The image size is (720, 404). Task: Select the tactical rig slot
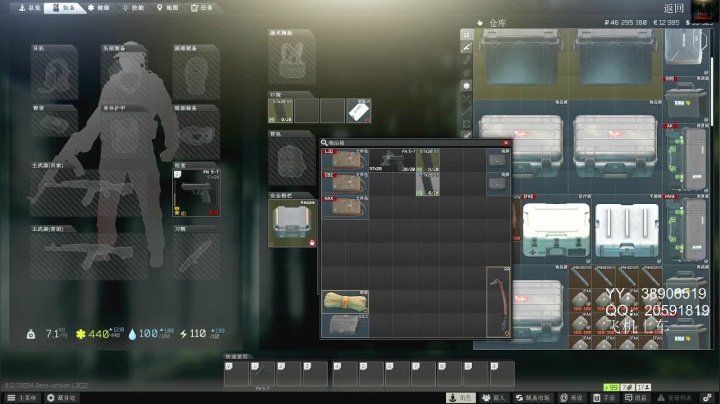point(292,57)
